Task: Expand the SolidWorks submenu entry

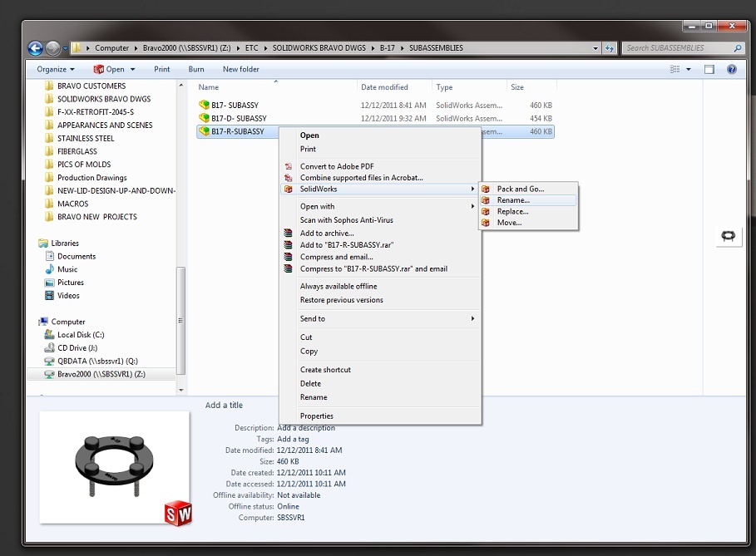Action: (380, 189)
